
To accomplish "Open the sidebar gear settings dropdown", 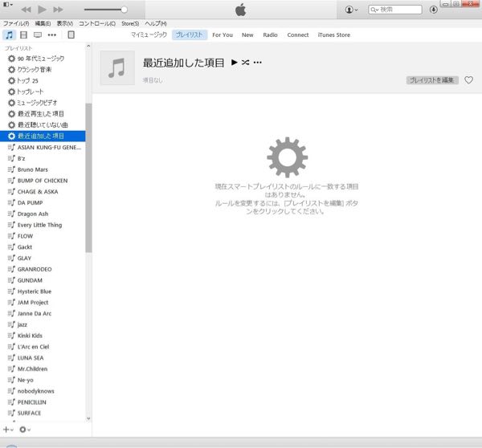I will tap(25, 430).
